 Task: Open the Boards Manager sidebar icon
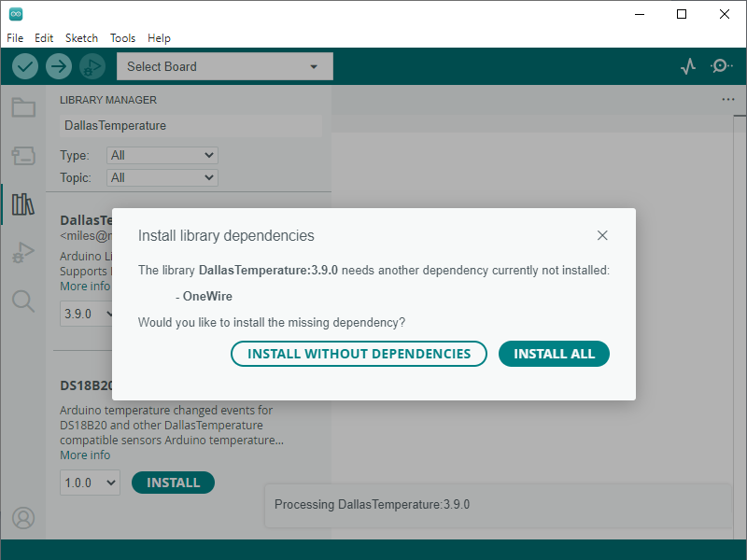tap(23, 156)
